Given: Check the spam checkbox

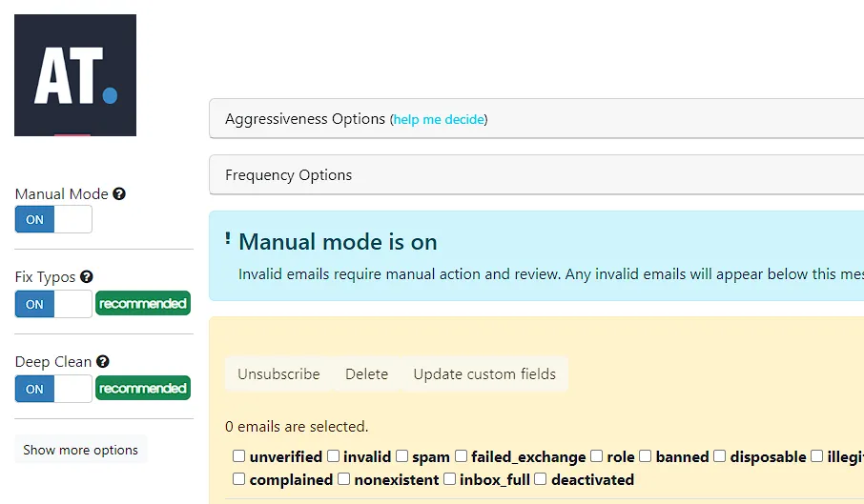Looking at the screenshot, I should coord(401,456).
